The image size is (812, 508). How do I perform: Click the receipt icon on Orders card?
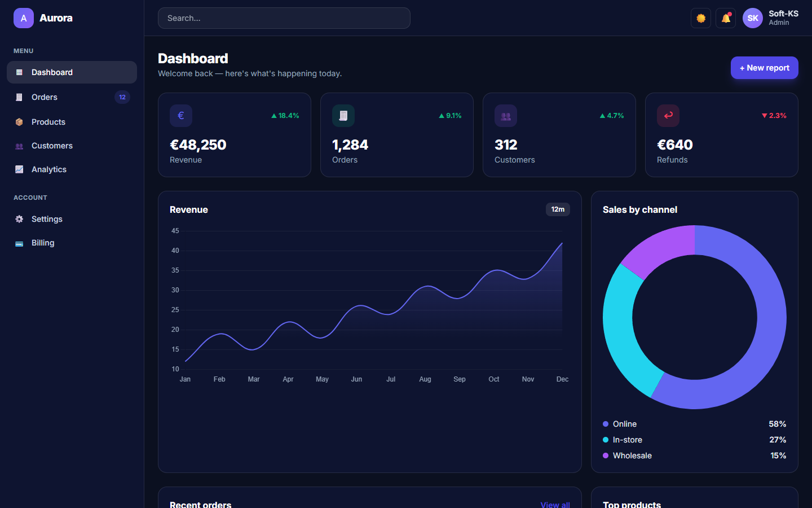343,116
